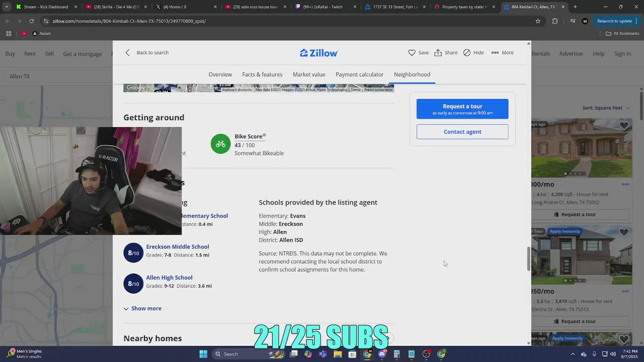
Task: Click the Zillow logo
Action: [x=319, y=53]
